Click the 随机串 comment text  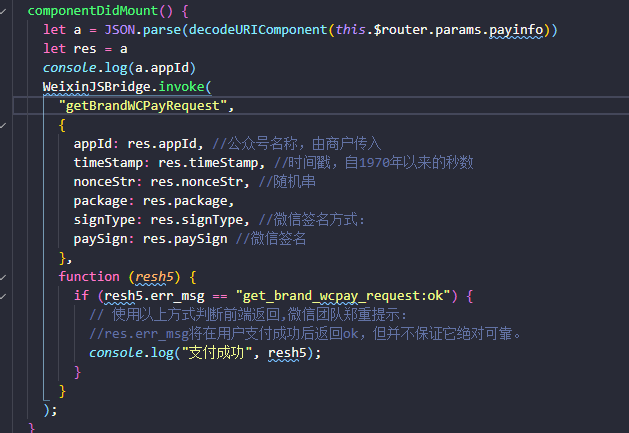click(294, 182)
